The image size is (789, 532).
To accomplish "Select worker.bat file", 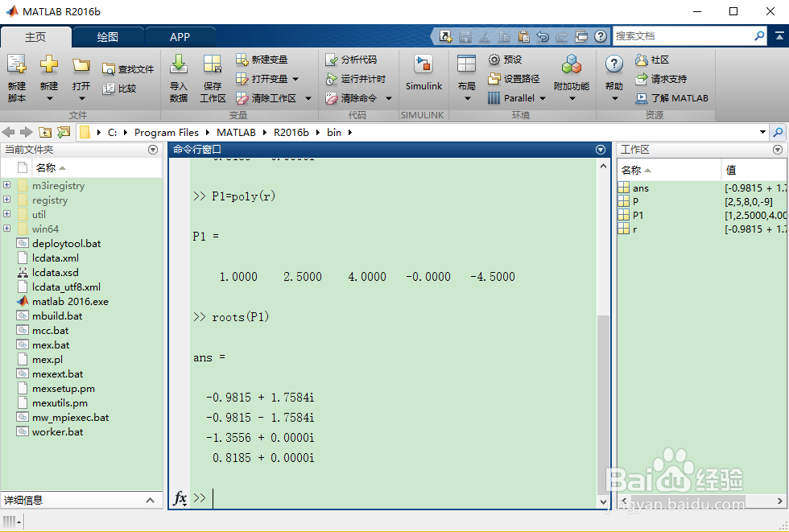I will (57, 432).
